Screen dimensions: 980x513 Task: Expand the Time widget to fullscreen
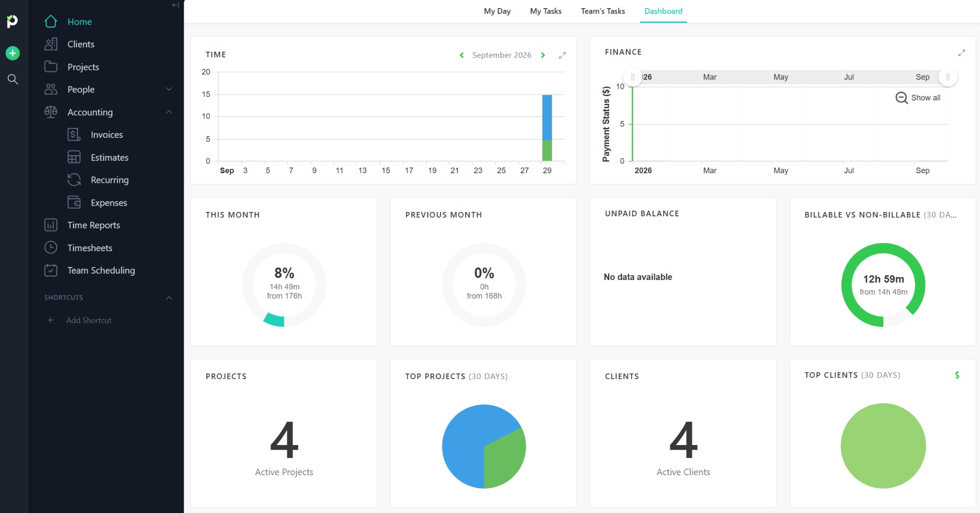[562, 56]
